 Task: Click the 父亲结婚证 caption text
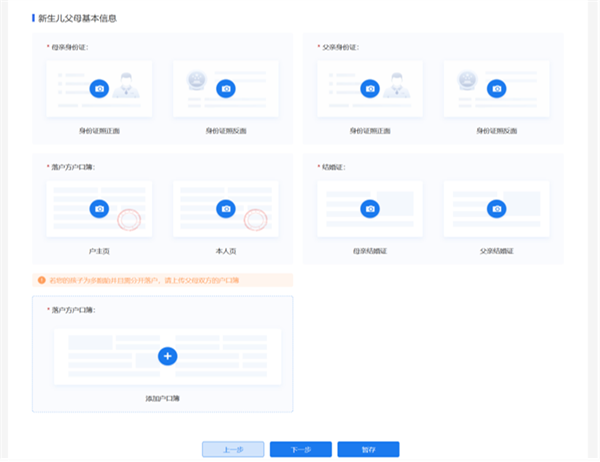(496, 250)
